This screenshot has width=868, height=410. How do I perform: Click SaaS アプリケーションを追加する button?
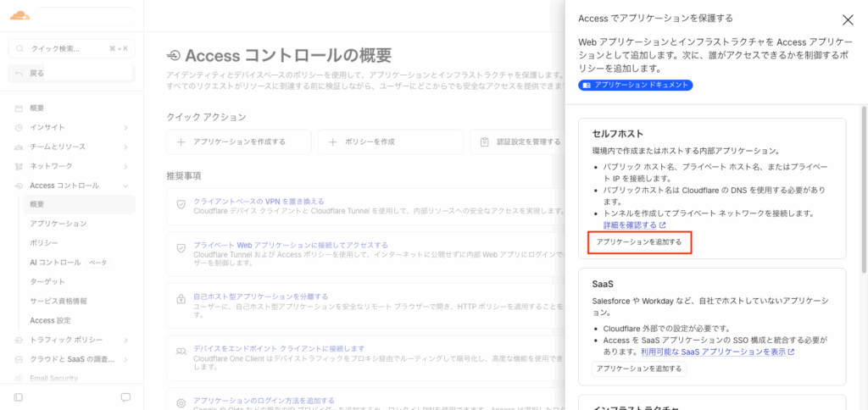pos(639,368)
